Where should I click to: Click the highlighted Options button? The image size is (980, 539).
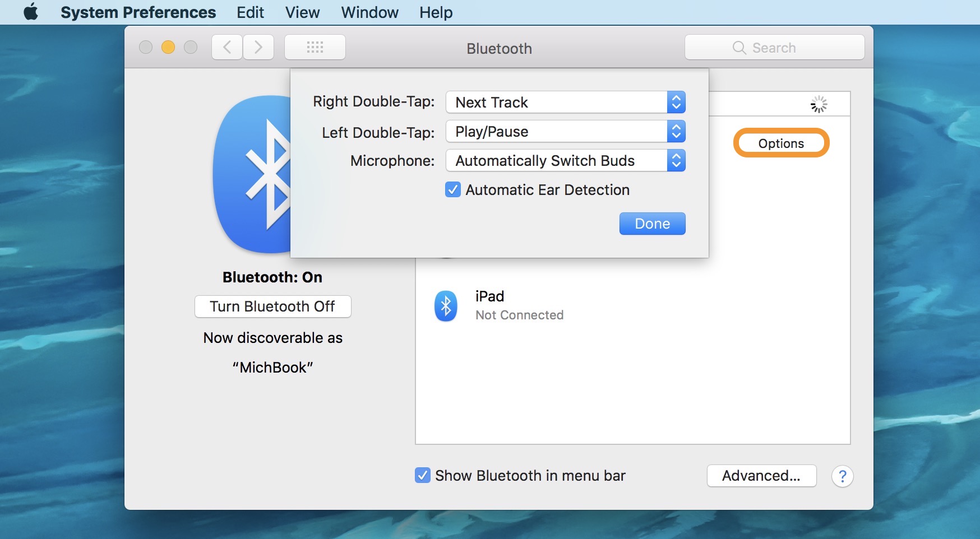click(x=781, y=143)
